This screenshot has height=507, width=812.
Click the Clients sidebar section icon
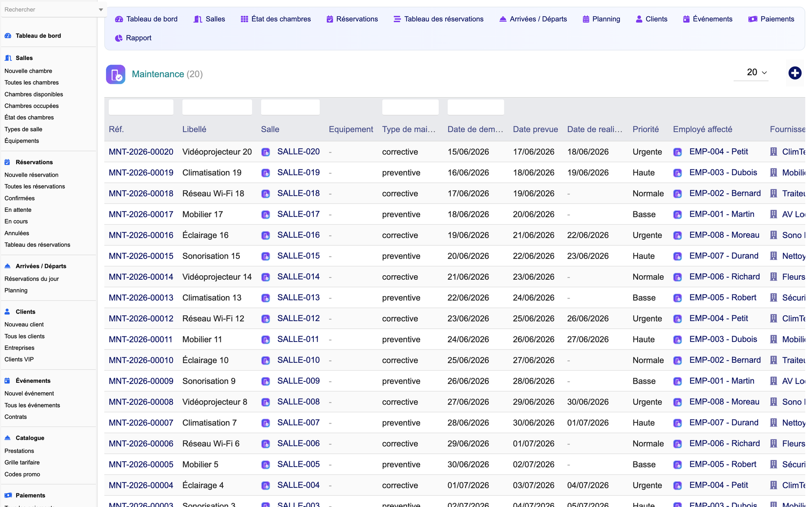pyautogui.click(x=8, y=311)
